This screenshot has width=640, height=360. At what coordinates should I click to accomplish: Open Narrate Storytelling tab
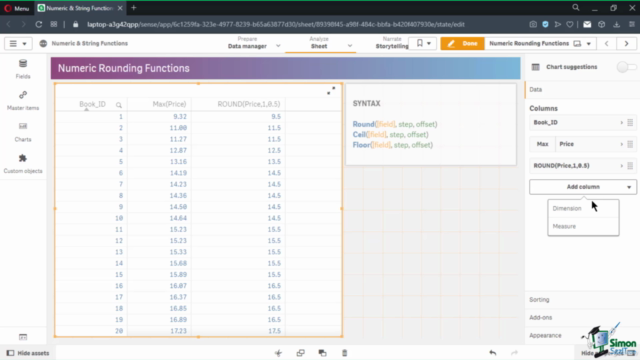point(392,43)
